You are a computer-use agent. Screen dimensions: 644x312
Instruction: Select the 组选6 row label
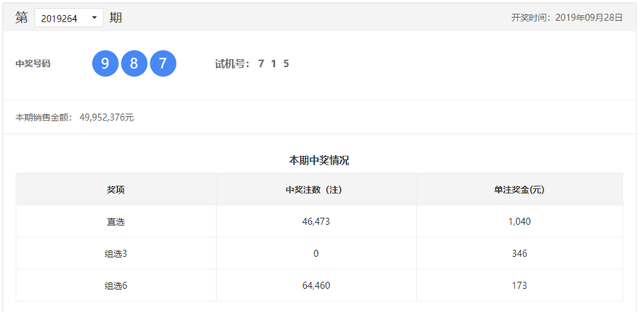[x=115, y=286]
